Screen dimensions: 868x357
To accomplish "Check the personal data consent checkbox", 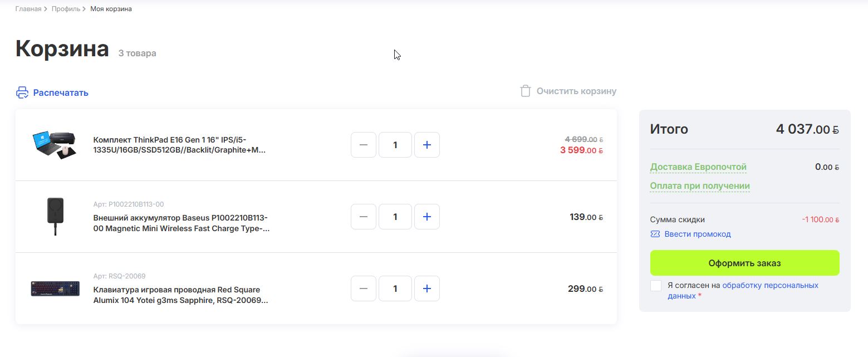I will point(656,286).
